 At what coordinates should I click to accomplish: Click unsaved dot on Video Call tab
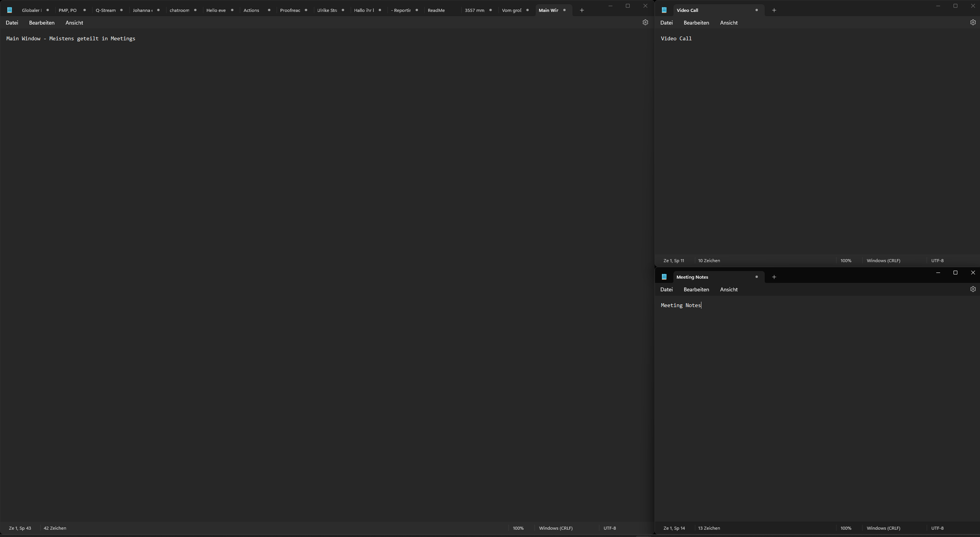tap(756, 10)
